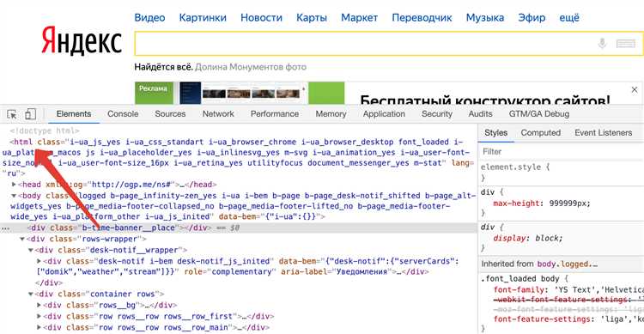Open the Performance tab

(x=275, y=114)
